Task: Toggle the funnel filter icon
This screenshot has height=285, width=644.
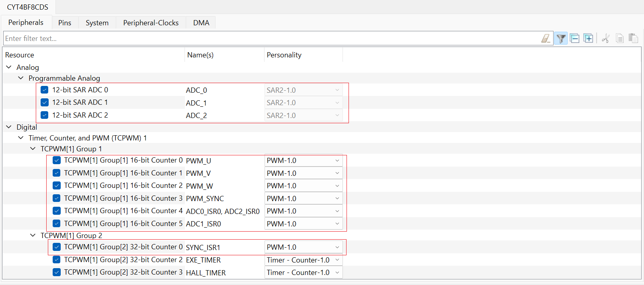Action: pos(561,39)
